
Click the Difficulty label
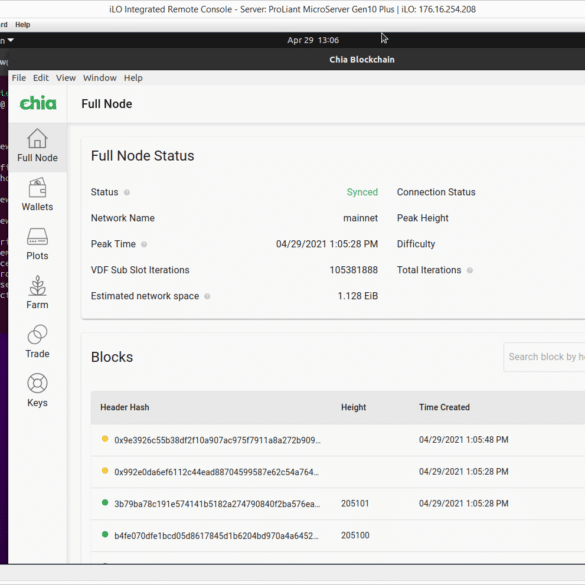pos(416,244)
